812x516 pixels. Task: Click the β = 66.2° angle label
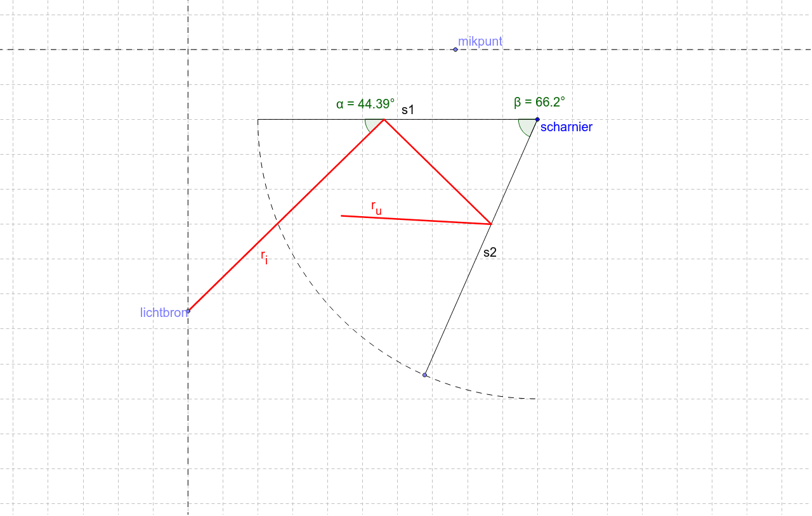539,101
